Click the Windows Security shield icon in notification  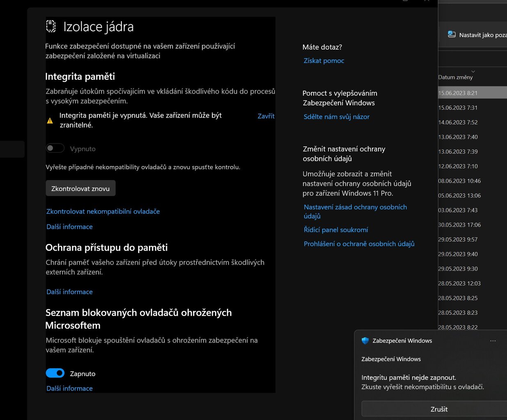point(365,340)
